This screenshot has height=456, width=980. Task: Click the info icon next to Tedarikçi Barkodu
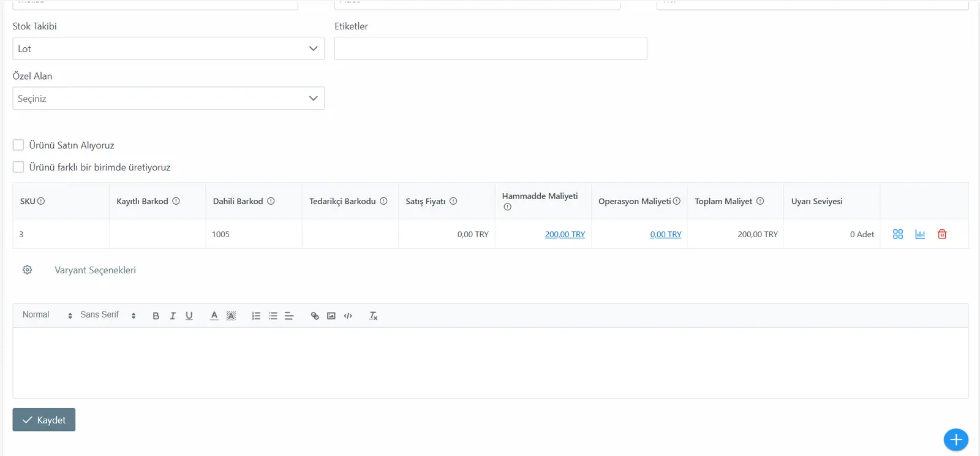pyautogui.click(x=383, y=201)
